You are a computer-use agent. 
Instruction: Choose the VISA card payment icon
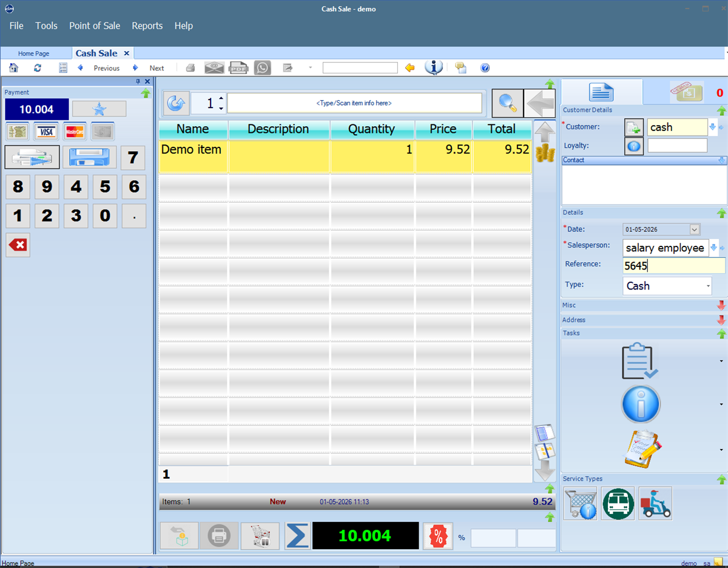46,132
